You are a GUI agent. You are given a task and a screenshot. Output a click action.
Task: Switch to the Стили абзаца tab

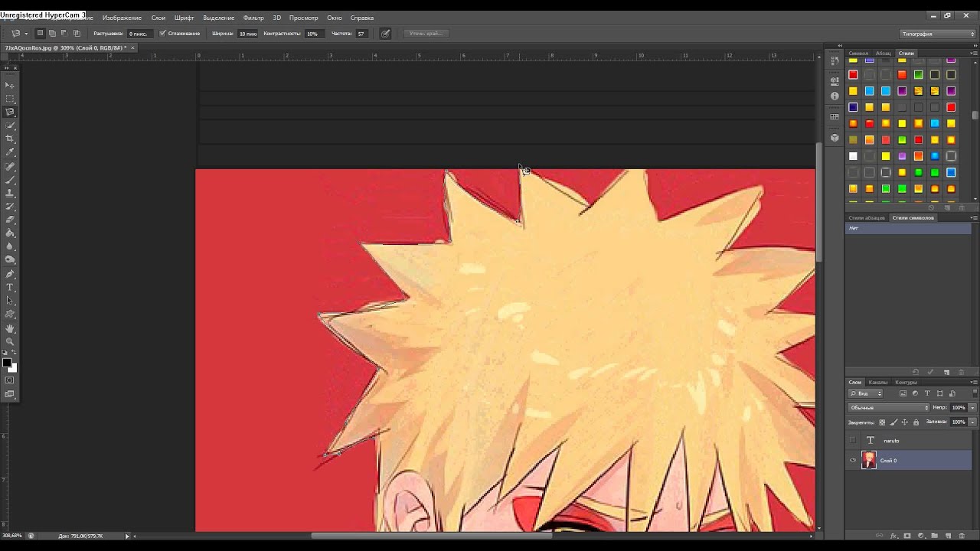[867, 218]
